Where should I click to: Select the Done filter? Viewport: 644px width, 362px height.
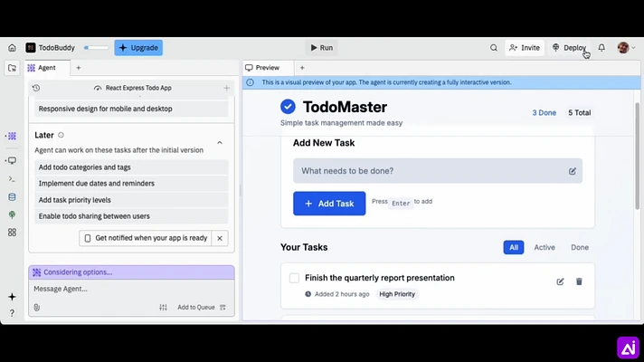tap(580, 247)
